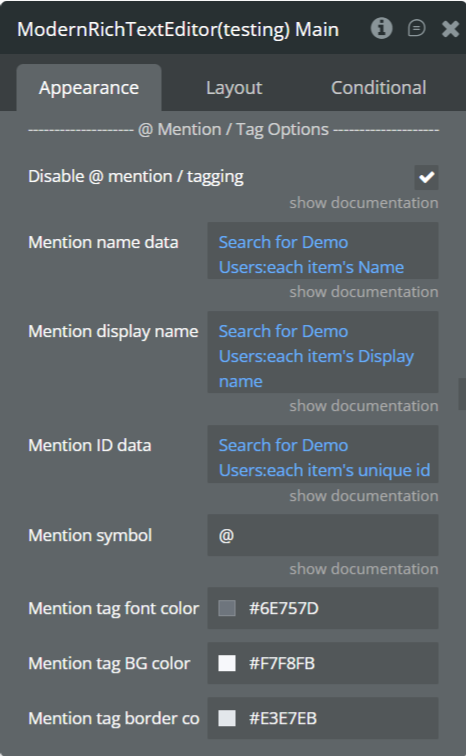
Task: Open Mention tag BG color swatch
Action: pyautogui.click(x=227, y=663)
